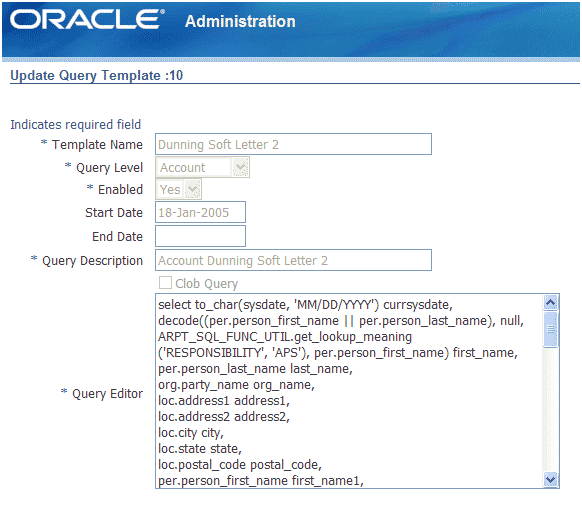Focus the Template Name text field

293,144
